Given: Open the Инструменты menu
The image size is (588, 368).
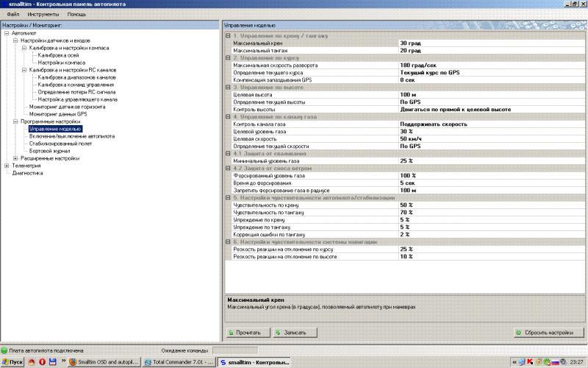Looking at the screenshot, I should tap(43, 14).
